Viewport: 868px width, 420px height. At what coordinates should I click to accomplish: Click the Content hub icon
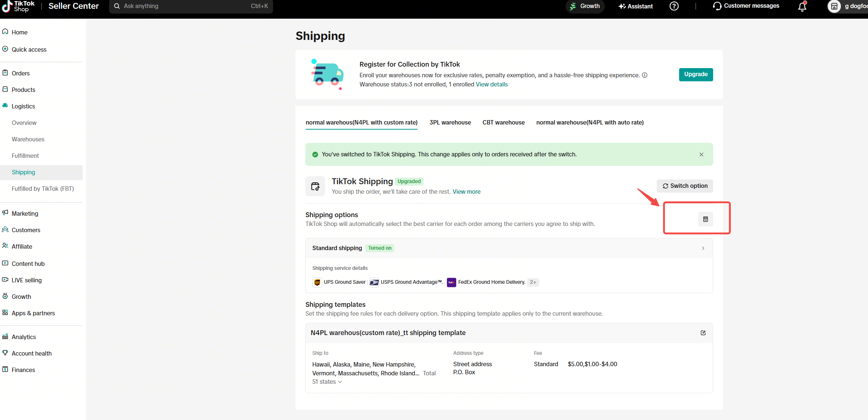coord(5,263)
